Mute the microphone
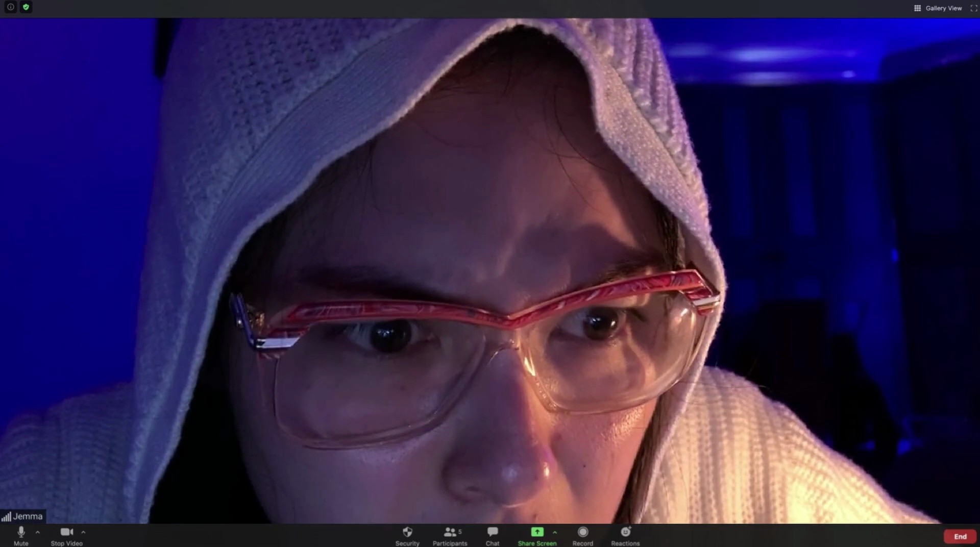This screenshot has width=980, height=547. [x=21, y=536]
